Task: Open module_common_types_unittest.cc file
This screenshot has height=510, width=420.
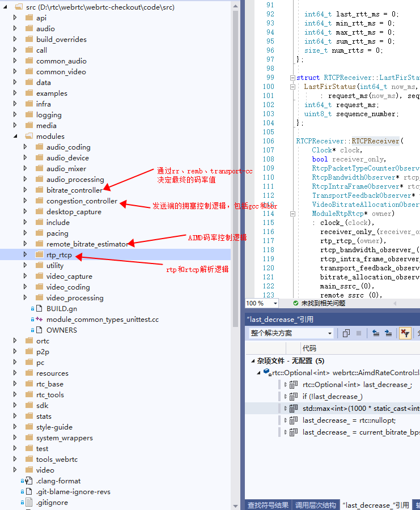Action: [x=103, y=320]
